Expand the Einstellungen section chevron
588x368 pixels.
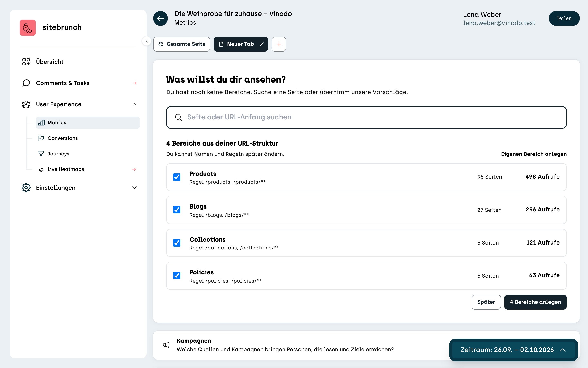[134, 188]
